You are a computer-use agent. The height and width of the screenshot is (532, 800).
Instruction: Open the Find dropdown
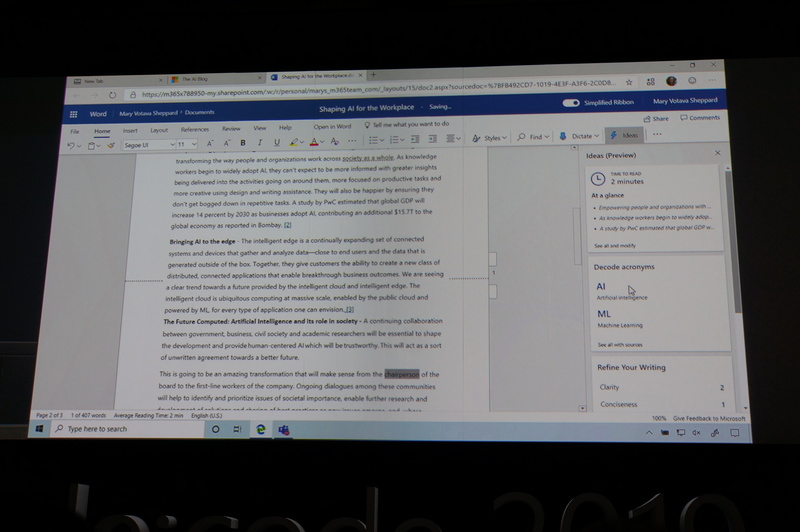(533, 137)
